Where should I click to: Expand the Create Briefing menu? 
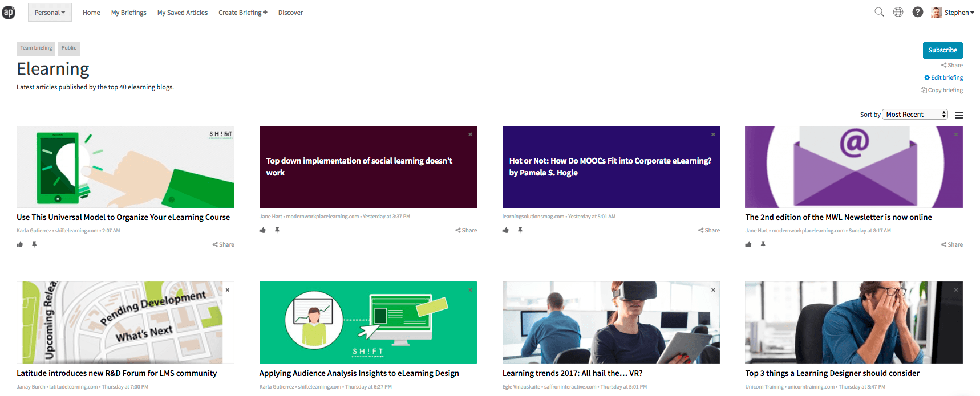coord(243,13)
